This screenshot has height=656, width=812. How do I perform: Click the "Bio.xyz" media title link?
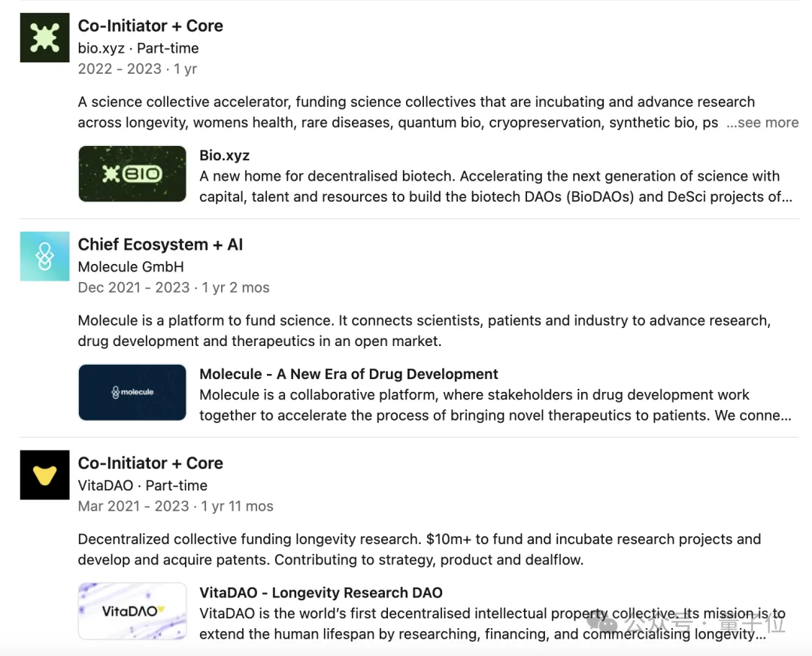click(x=224, y=156)
